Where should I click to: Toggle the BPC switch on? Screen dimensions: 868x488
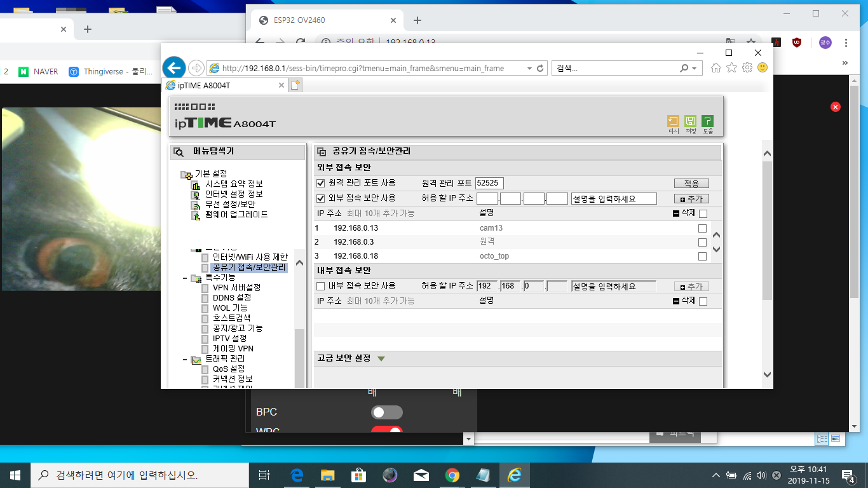[x=387, y=412]
